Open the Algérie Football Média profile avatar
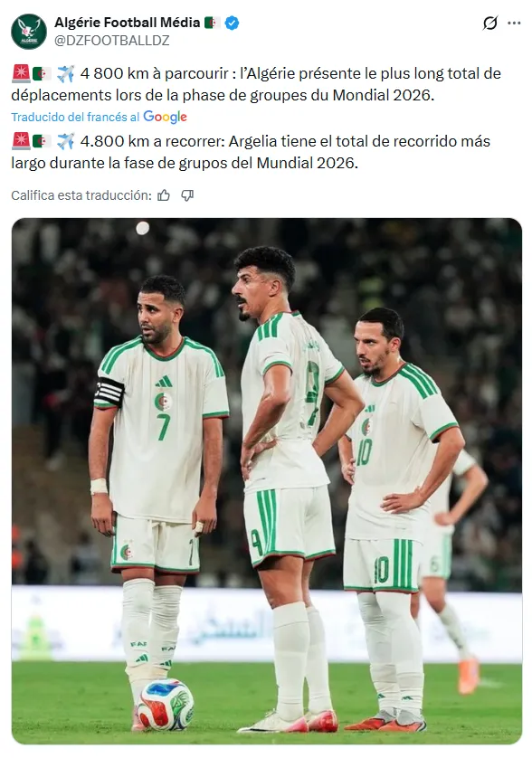This screenshot has height=758, width=532. (x=29, y=32)
